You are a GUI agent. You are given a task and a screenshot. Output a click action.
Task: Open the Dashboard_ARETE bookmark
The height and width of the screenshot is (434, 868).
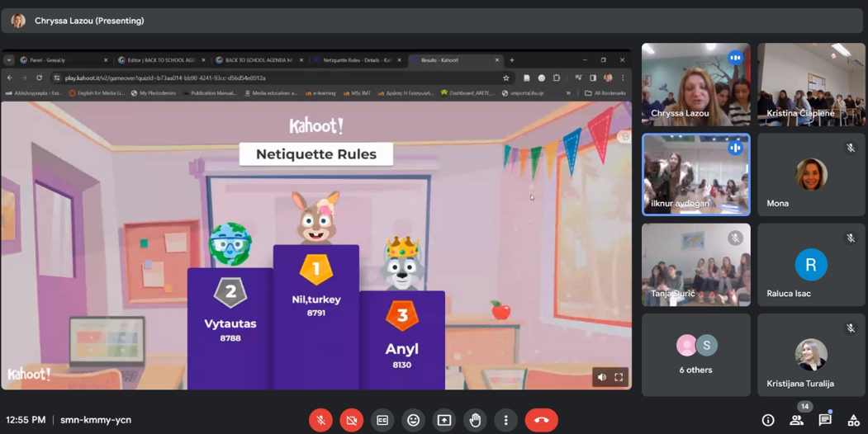pyautogui.click(x=466, y=93)
